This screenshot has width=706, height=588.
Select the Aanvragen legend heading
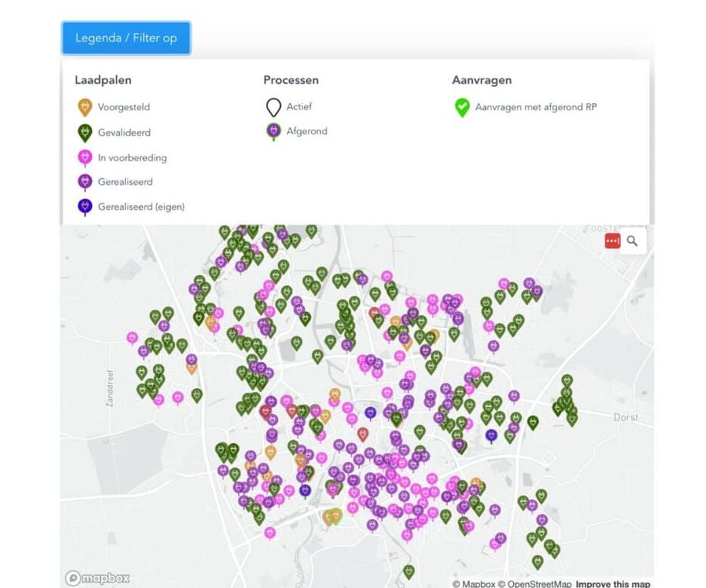[x=481, y=80]
